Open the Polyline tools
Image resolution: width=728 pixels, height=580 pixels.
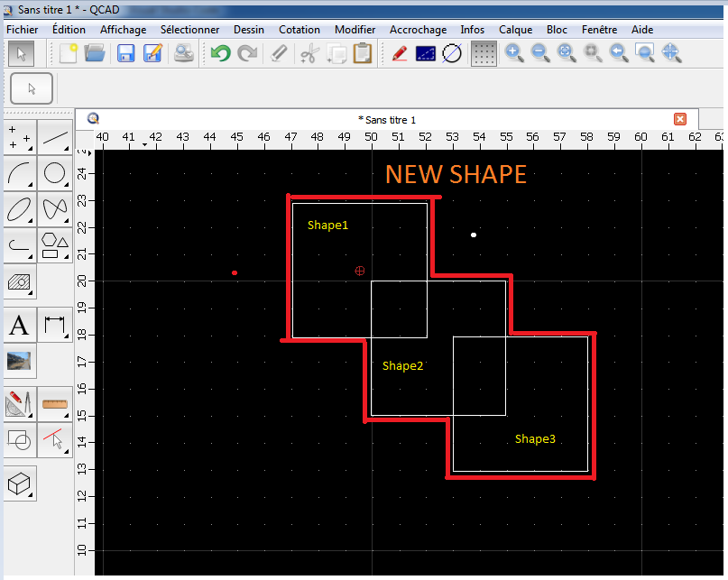[20, 245]
